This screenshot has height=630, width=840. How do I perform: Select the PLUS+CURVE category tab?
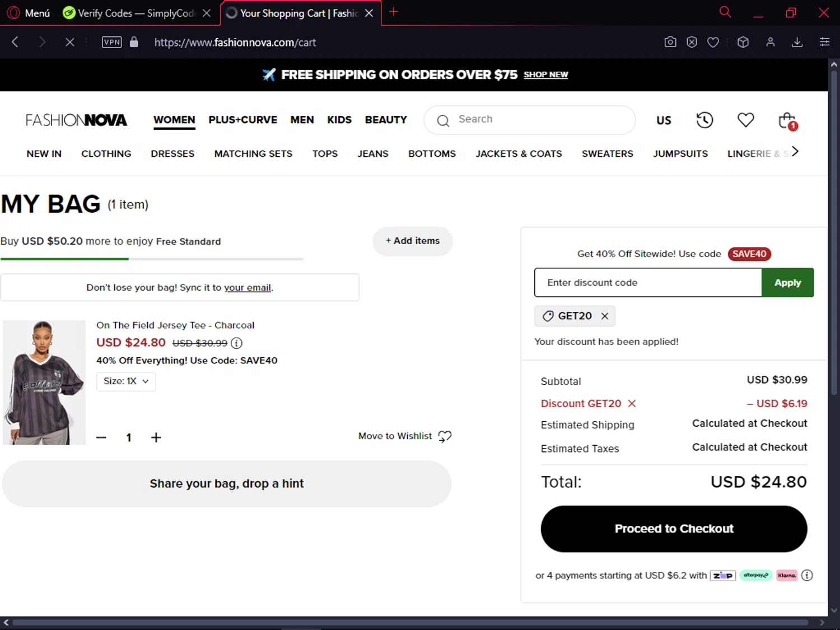click(242, 120)
